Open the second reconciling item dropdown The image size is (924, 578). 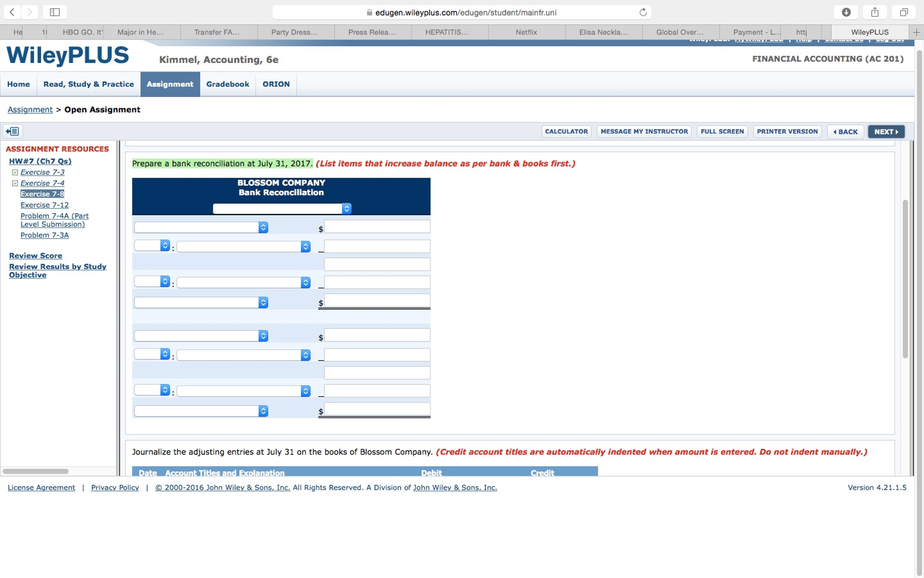[x=243, y=282]
